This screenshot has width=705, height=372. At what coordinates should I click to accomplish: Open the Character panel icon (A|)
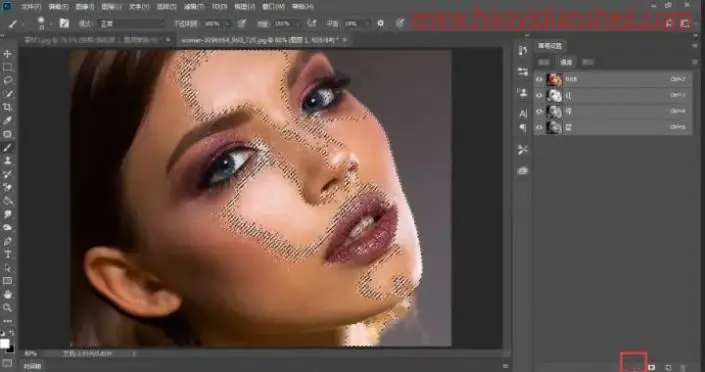tap(523, 114)
